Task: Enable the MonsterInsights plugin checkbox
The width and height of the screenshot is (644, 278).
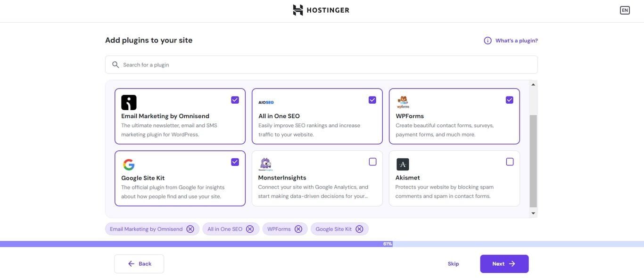Action: click(x=372, y=161)
